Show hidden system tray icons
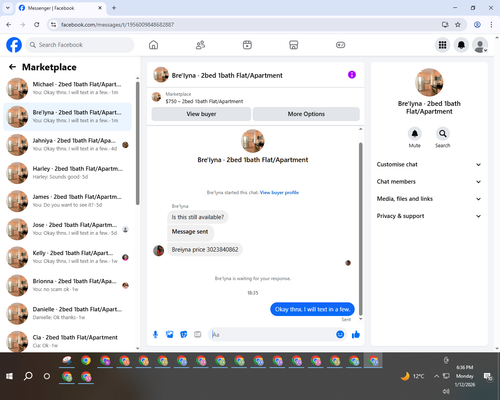This screenshot has width=500, height=400. click(x=436, y=376)
